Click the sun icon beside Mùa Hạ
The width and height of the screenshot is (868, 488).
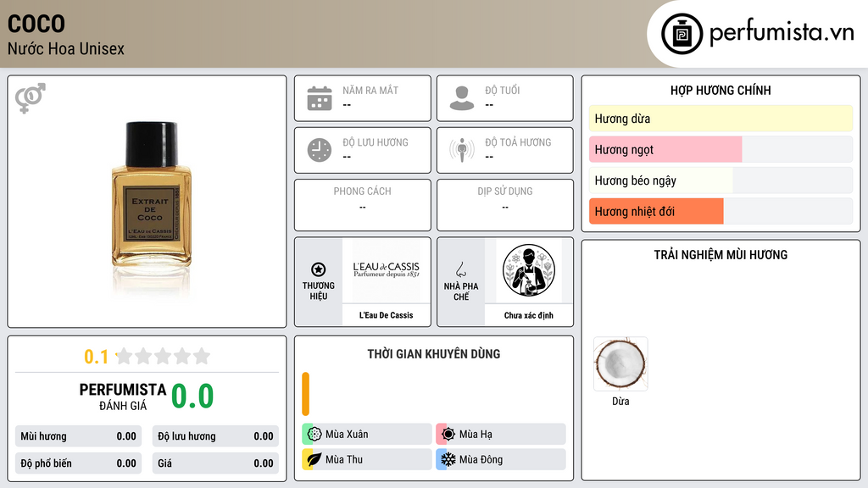(448, 435)
